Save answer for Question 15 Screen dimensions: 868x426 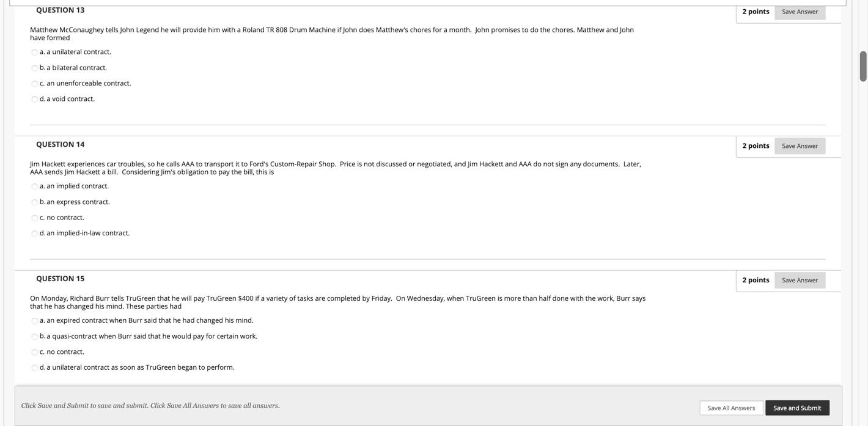coord(800,281)
